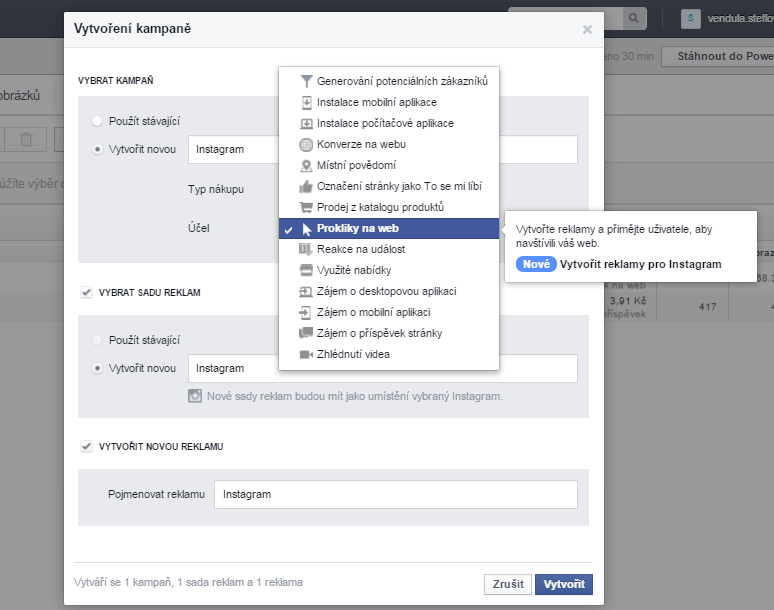Select Použít stávající under Vybrat kampaň
This screenshot has width=774, height=610.
coord(97,121)
